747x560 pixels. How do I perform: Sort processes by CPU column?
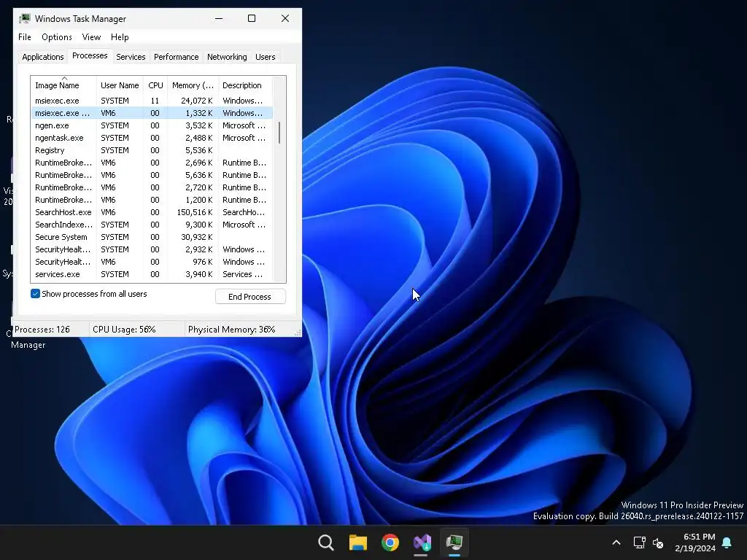coord(155,85)
